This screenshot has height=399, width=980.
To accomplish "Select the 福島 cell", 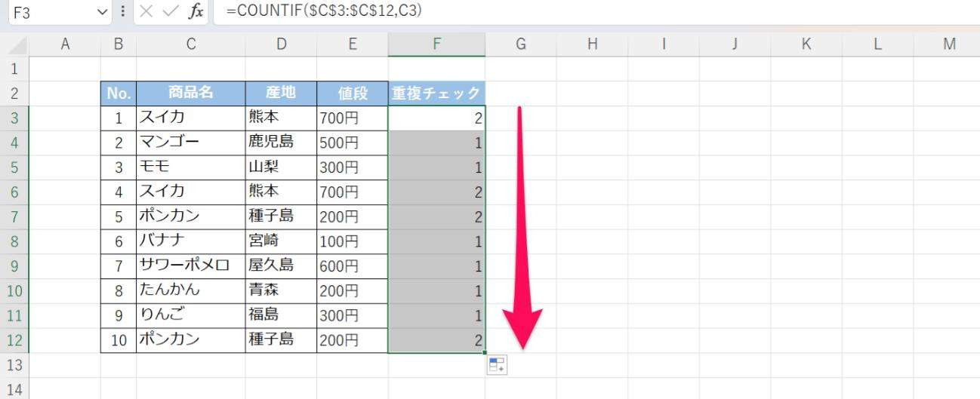I will [281, 315].
